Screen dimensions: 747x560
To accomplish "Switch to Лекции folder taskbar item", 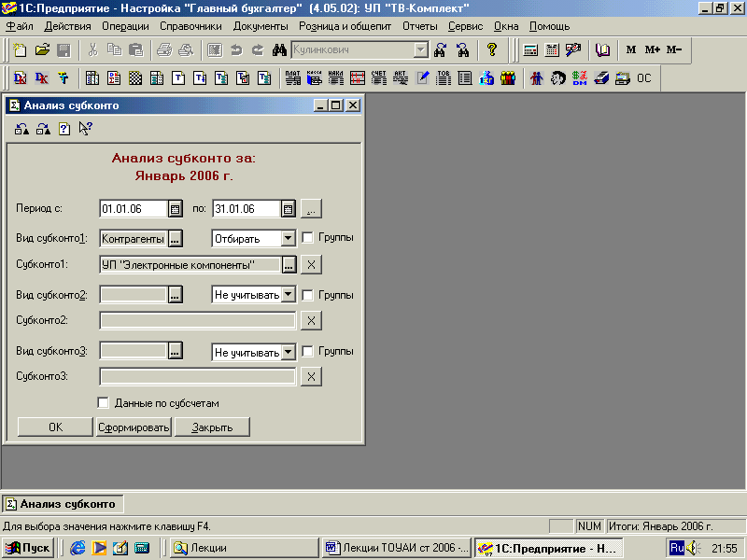I will [245, 548].
